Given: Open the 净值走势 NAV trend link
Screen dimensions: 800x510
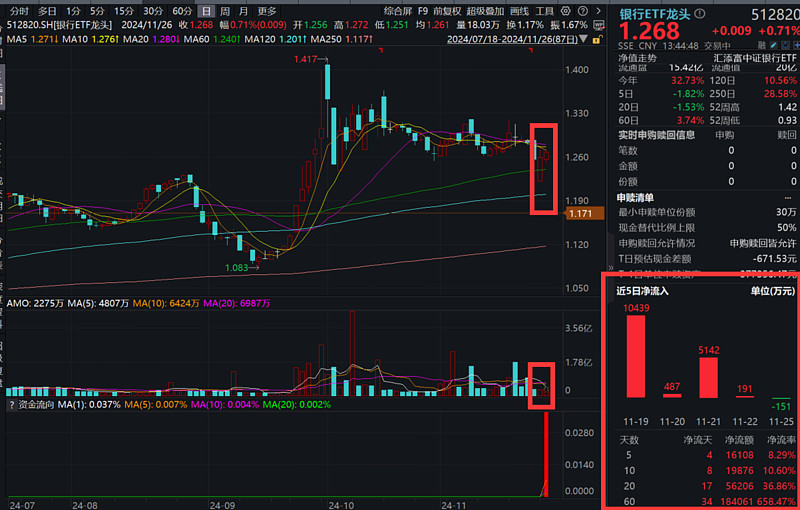Looking at the screenshot, I should (x=637, y=58).
